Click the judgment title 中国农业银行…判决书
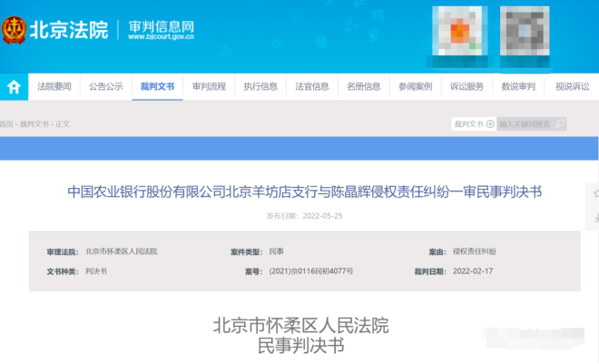Screen dimensions: 599x364 [x=304, y=192]
